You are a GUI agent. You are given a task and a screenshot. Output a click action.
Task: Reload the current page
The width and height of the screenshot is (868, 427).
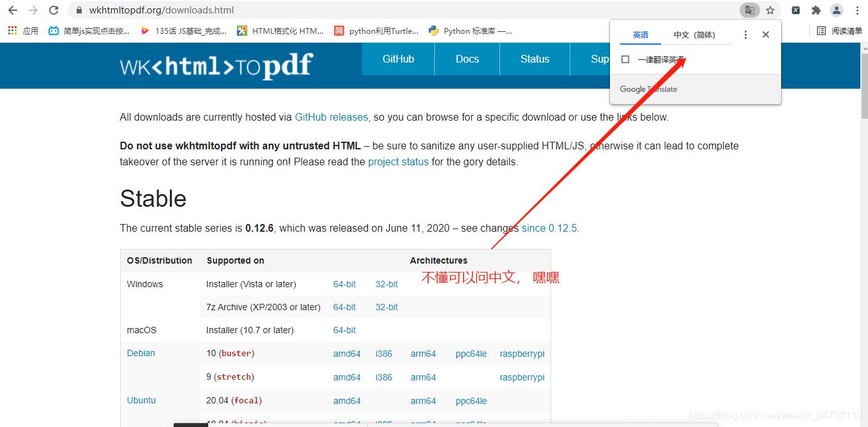coord(53,10)
